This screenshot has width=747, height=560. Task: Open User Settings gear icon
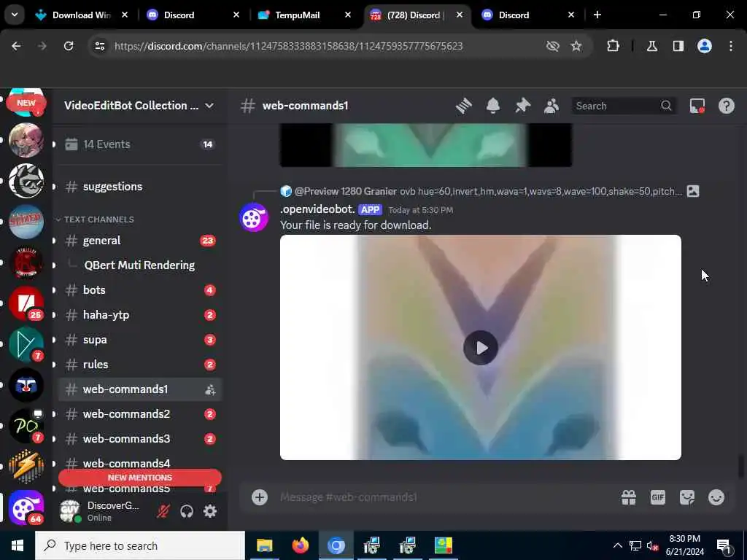tap(210, 511)
